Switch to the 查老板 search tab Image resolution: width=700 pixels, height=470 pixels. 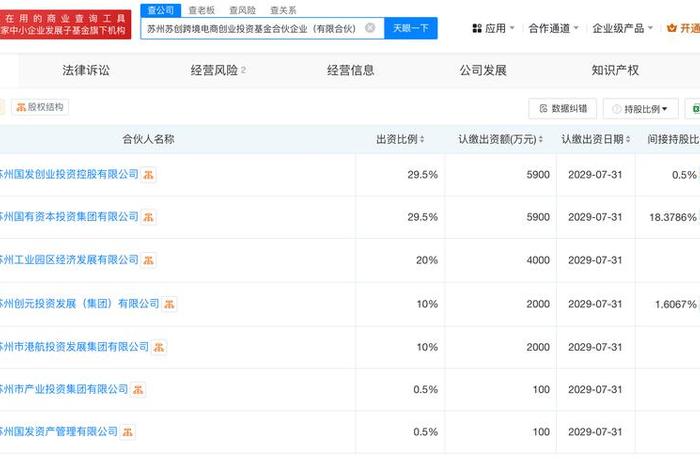pos(202,10)
